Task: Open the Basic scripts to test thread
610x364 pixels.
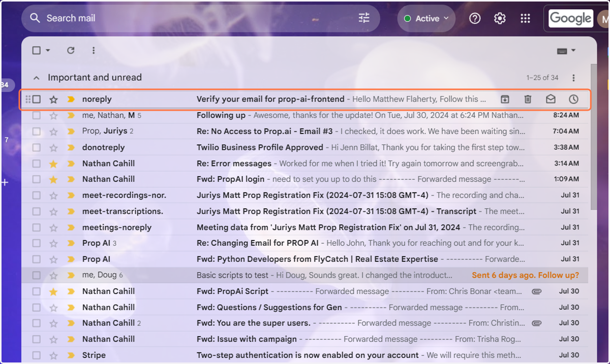Action: click(304, 276)
